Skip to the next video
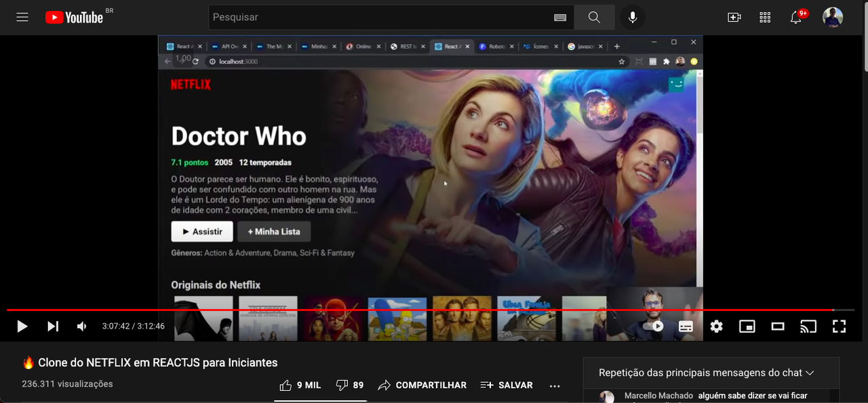The width and height of the screenshot is (868, 403). [x=53, y=326]
